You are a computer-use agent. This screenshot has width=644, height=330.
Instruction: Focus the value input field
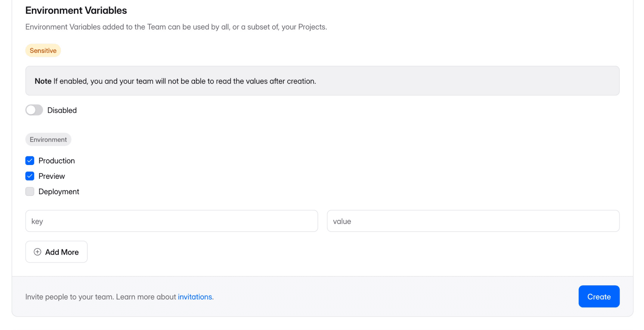[x=473, y=221]
